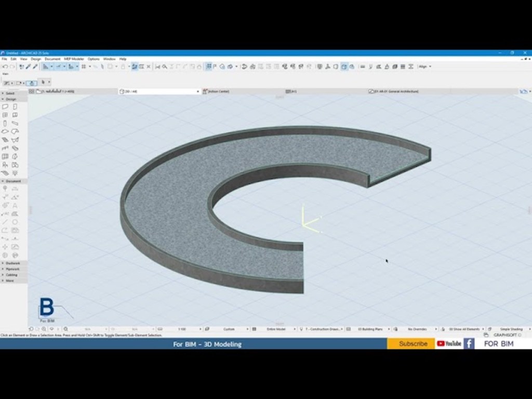
Task: Select the Wall tool in the Design toolbox
Action: 5,107
